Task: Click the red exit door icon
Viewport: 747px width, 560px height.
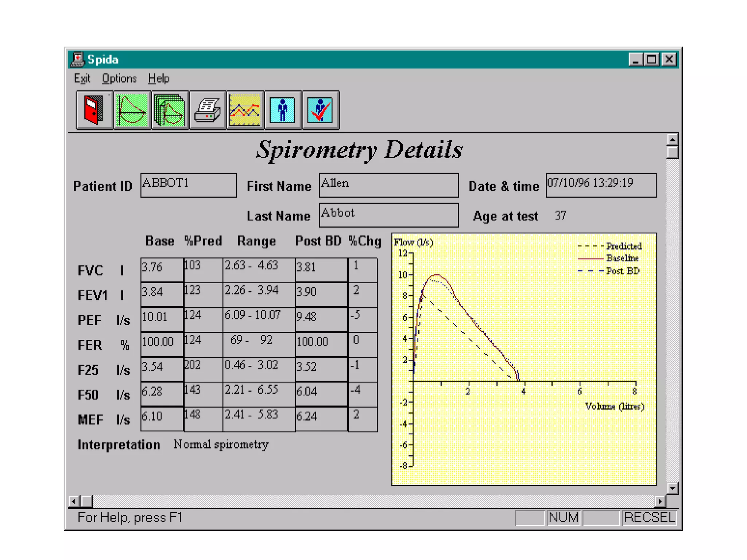Action: 94,110
